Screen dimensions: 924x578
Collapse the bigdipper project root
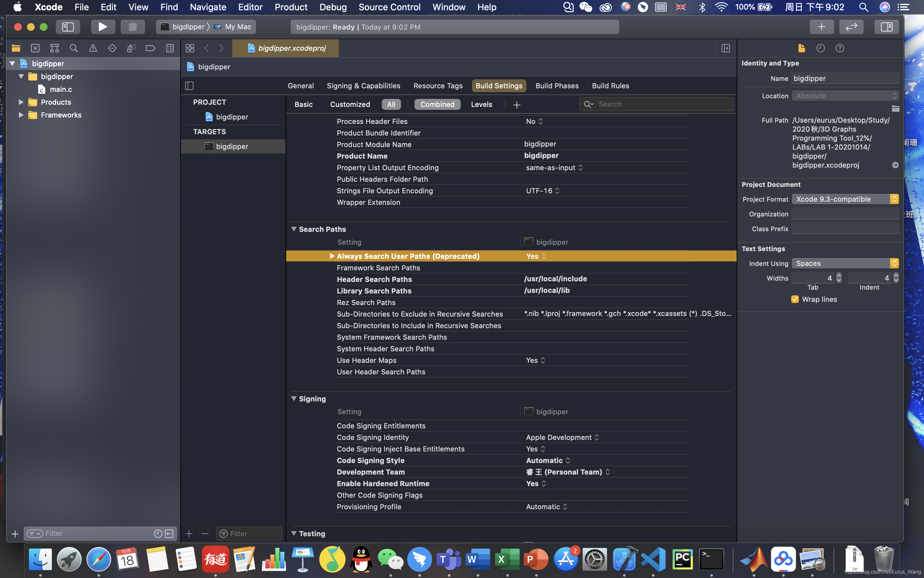pyautogui.click(x=13, y=64)
